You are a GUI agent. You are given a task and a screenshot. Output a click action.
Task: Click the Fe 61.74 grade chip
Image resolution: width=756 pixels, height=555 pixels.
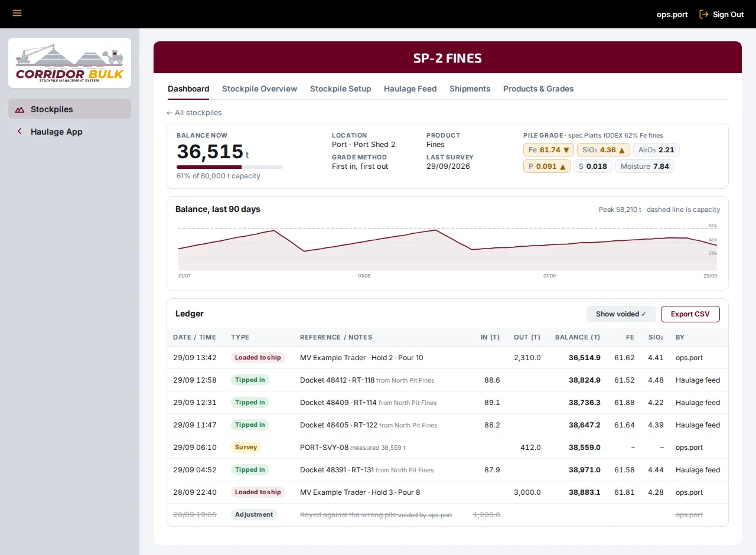coord(549,150)
